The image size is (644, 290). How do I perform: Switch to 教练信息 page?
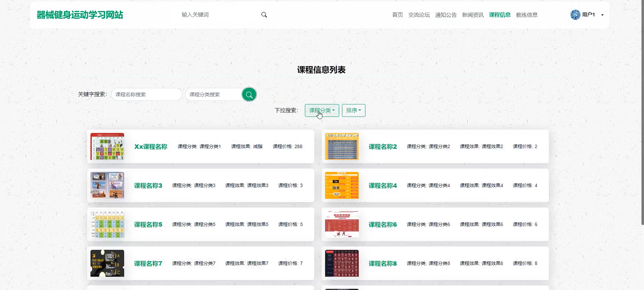coord(527,15)
